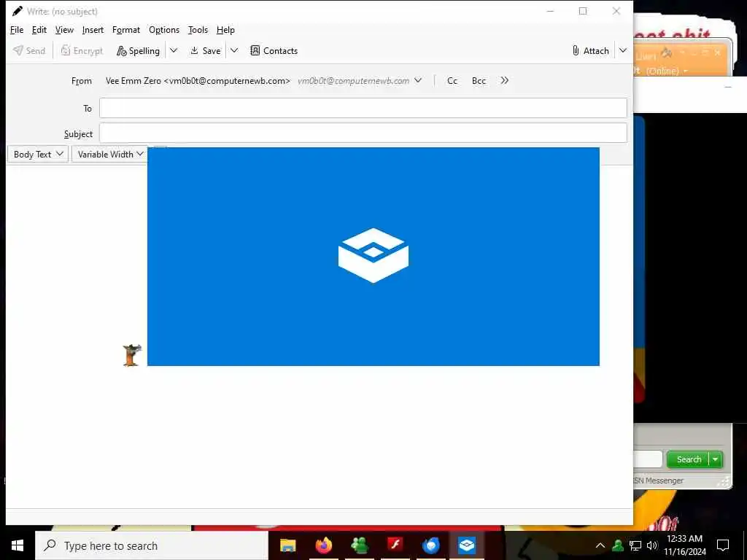Open the Online status dropdown in Messenger
The height and width of the screenshot is (560, 747).
point(667,71)
